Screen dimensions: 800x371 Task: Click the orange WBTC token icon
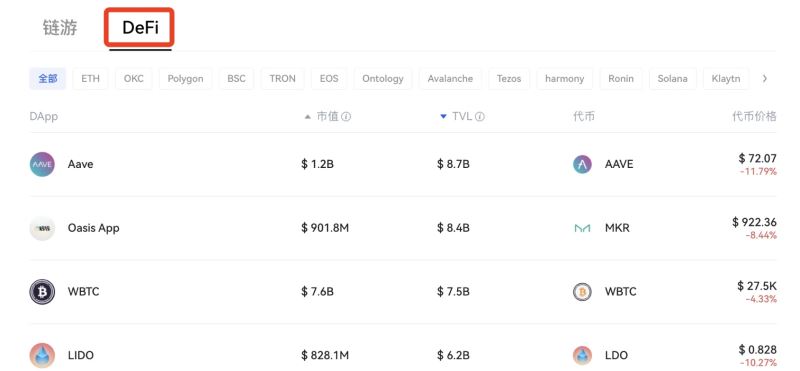click(x=582, y=292)
